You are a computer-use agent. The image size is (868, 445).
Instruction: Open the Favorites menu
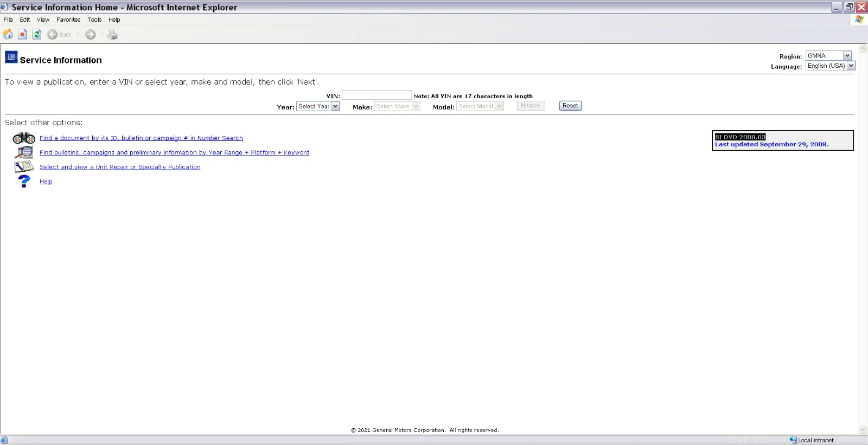pyautogui.click(x=68, y=20)
